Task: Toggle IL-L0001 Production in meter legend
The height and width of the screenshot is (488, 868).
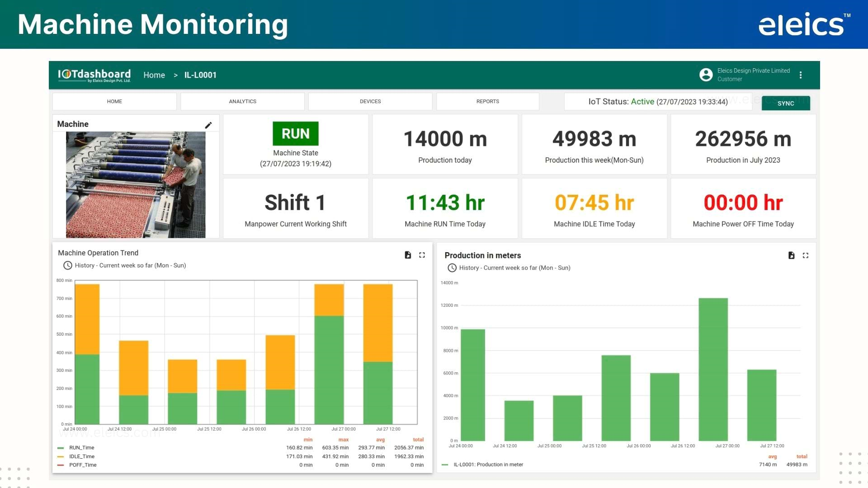Action: (488, 465)
